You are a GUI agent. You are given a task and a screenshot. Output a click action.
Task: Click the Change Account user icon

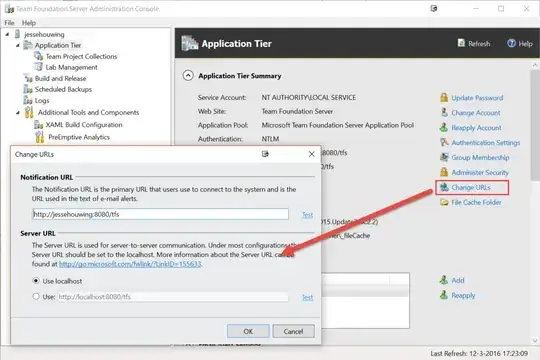coord(444,113)
